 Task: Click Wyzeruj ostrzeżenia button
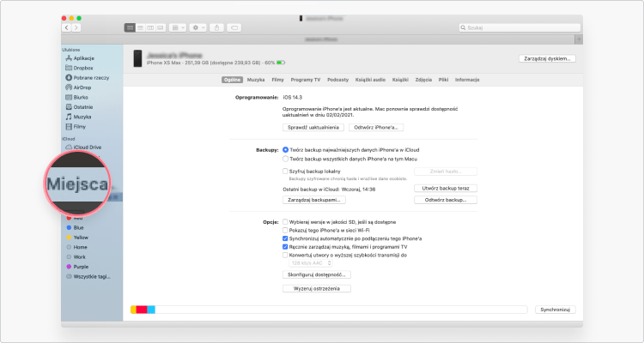tap(317, 289)
